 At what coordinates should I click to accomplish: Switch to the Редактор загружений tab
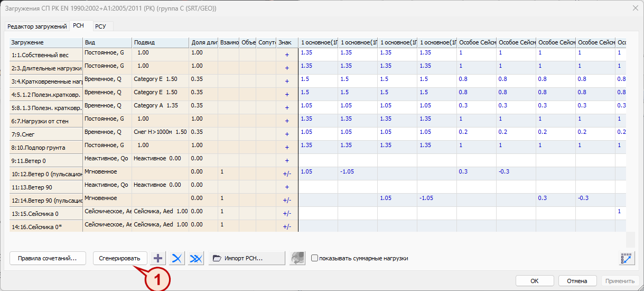tap(36, 26)
